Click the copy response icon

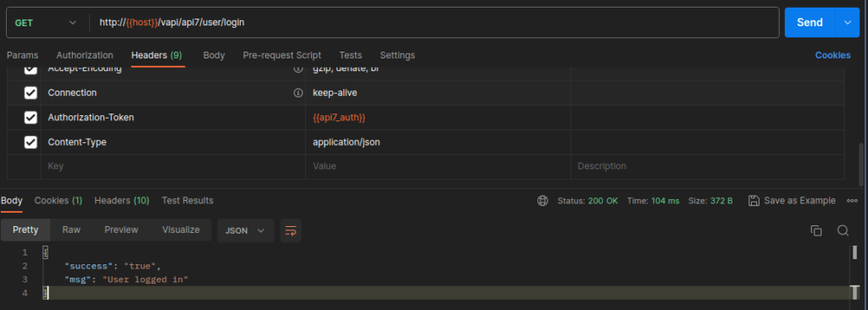pos(816,231)
